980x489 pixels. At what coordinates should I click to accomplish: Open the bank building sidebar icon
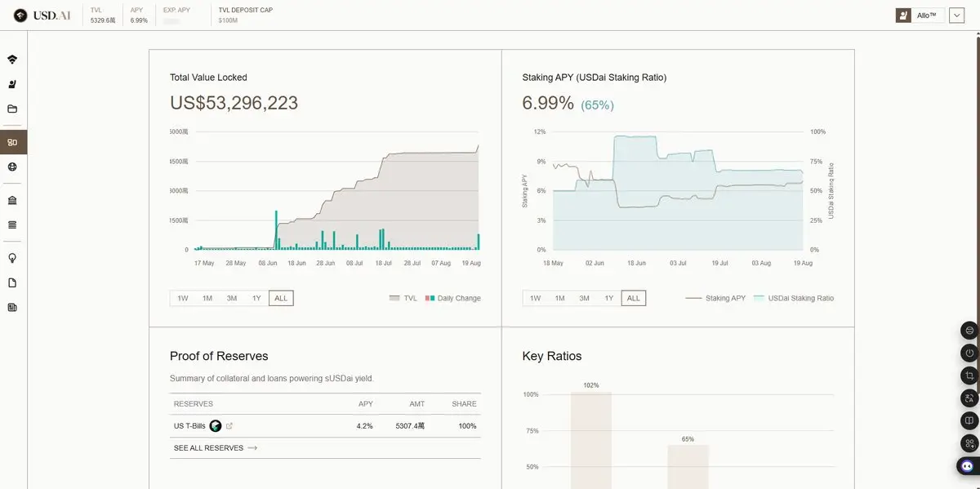[12, 200]
